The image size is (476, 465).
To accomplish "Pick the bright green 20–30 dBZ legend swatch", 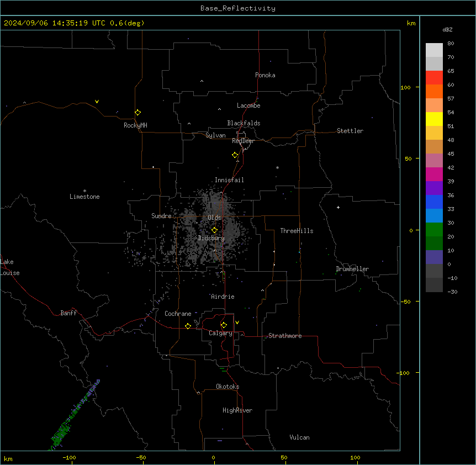I will [x=434, y=230].
